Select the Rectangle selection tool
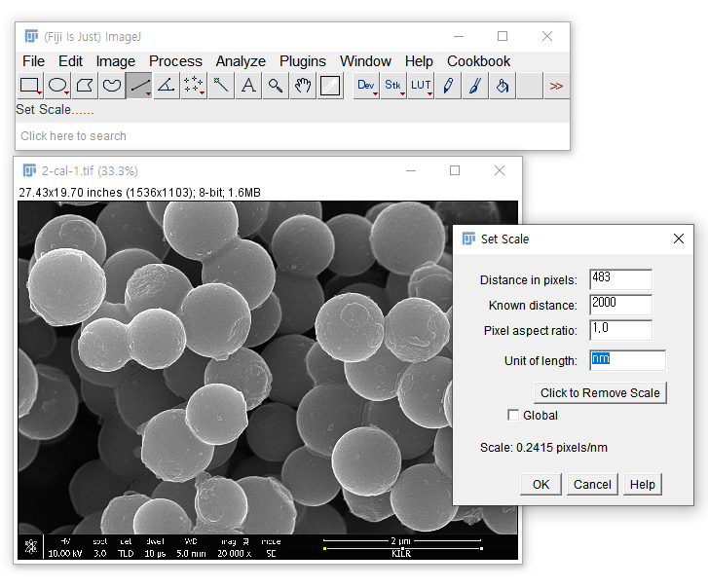This screenshot has width=708, height=588. pos(30,86)
